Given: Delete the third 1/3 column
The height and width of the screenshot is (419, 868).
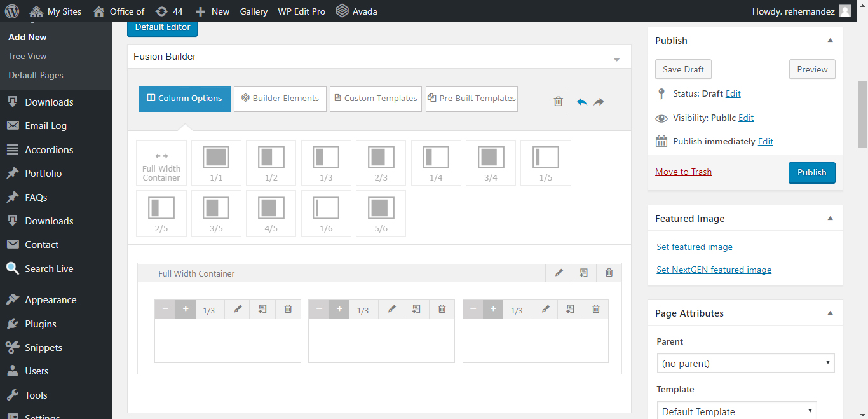Looking at the screenshot, I should pyautogui.click(x=595, y=310).
